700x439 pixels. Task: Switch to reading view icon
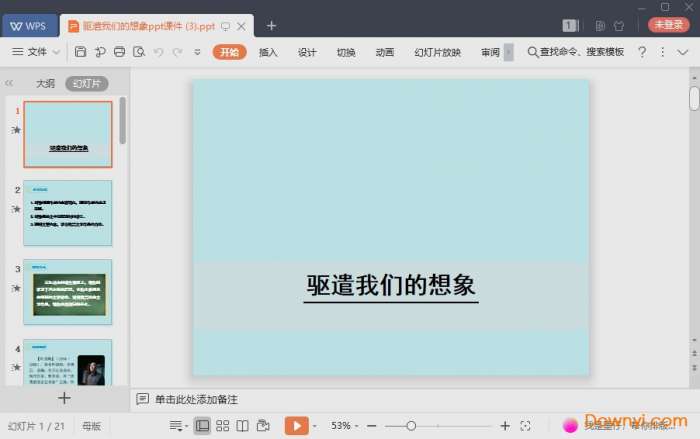coord(242,426)
